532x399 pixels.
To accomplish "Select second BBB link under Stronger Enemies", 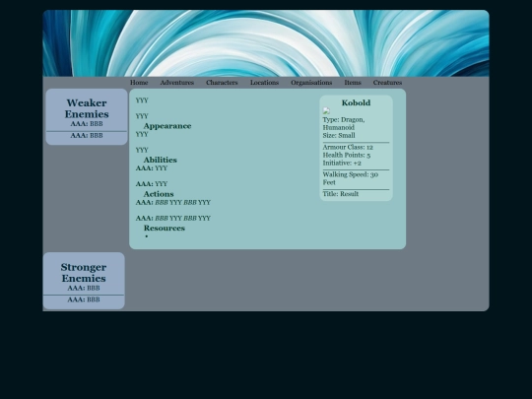I will [94, 299].
